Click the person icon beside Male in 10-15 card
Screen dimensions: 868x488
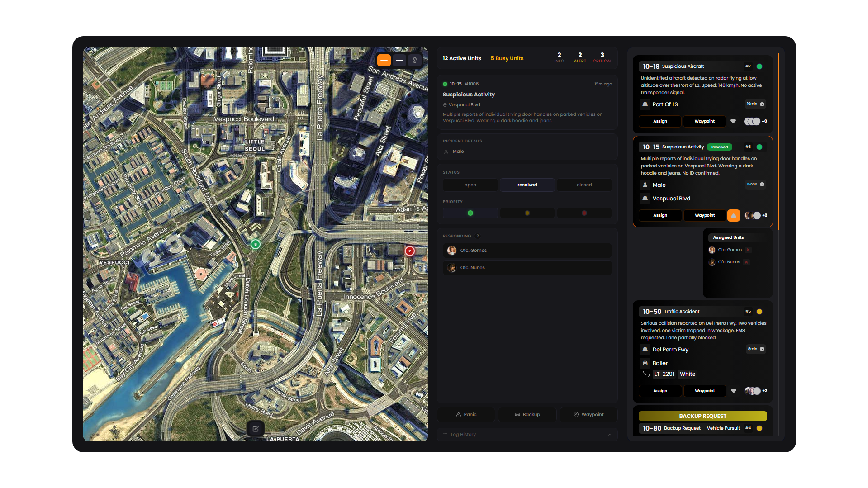[x=645, y=185]
